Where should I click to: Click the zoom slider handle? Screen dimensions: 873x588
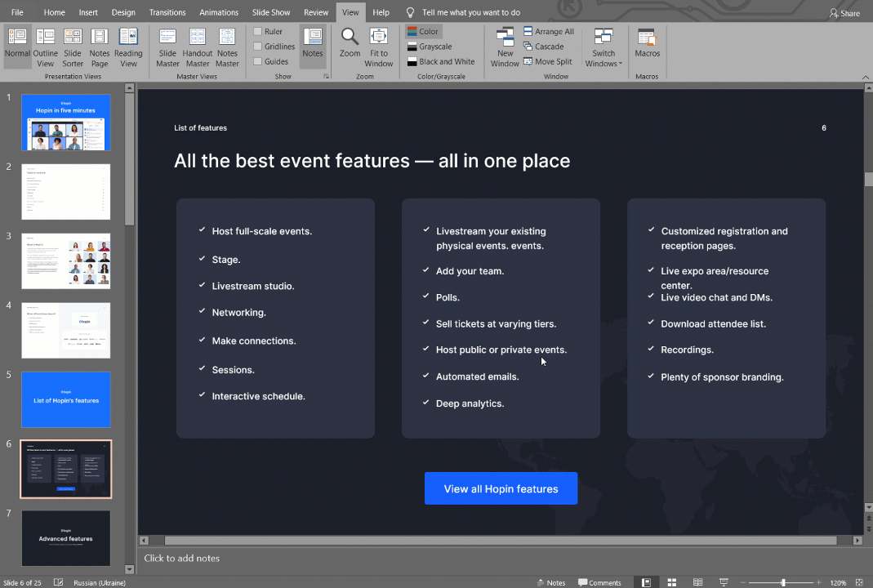(783, 582)
